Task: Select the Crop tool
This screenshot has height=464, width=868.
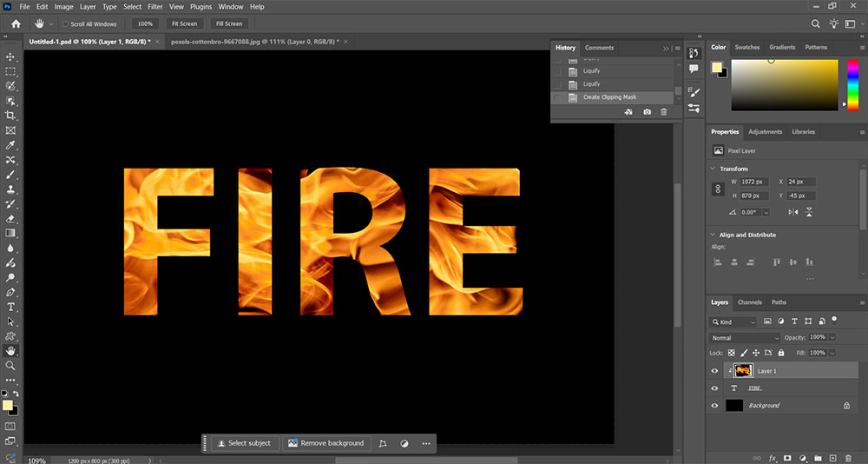Action: coord(10,116)
